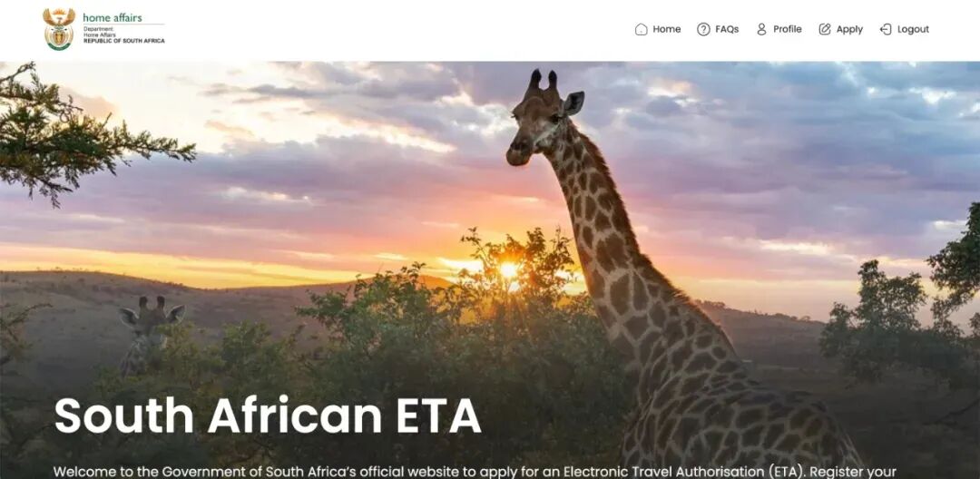The height and width of the screenshot is (479, 980).
Task: Click the South African coat of arms emblem
Action: pyautogui.click(x=59, y=29)
